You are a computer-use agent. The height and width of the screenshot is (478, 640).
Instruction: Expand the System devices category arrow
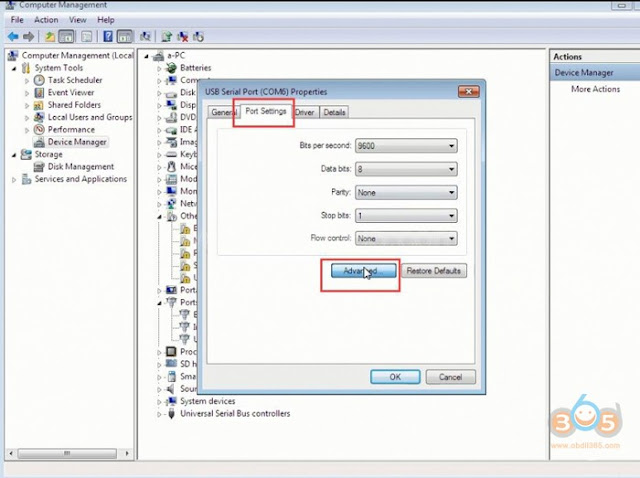(x=159, y=402)
